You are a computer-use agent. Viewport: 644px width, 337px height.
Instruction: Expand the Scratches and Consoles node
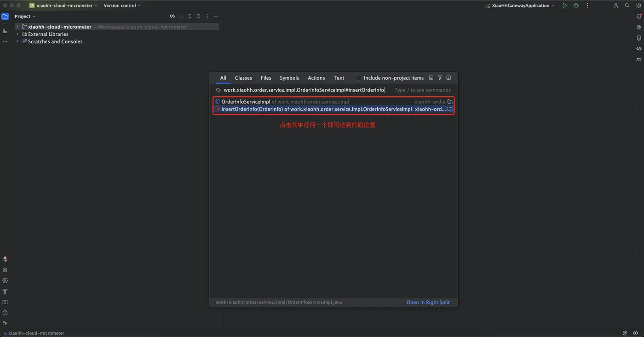click(x=17, y=41)
